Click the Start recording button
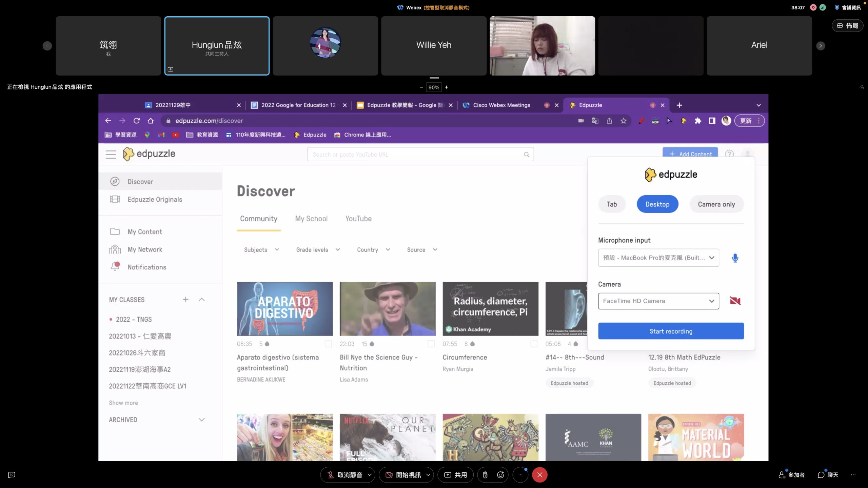Screen dimensions: 868x488 coord(671,331)
